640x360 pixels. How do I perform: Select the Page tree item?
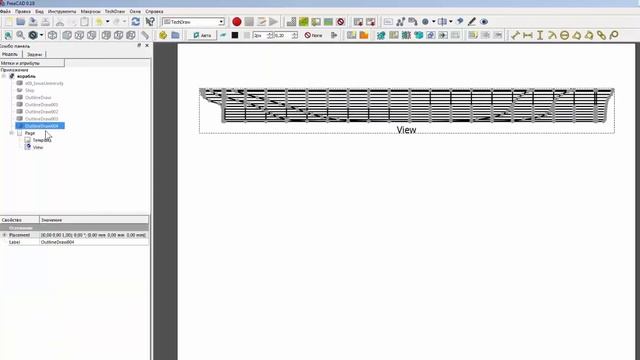pyautogui.click(x=30, y=133)
